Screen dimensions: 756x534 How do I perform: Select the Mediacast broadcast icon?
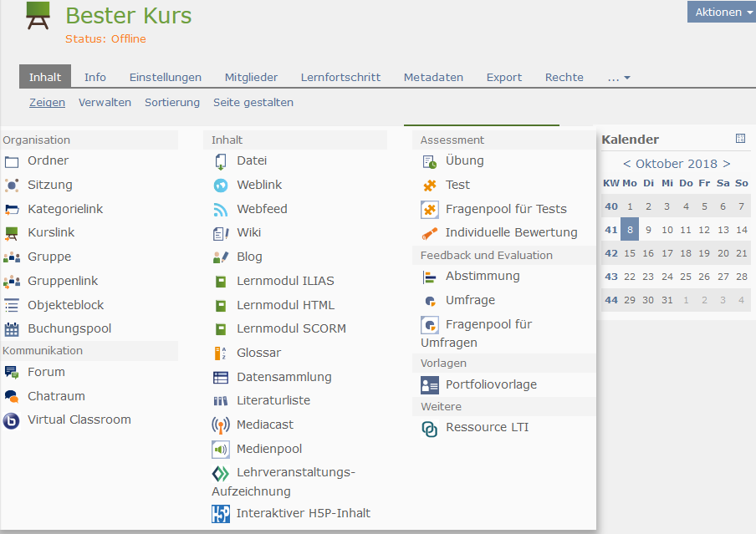click(221, 425)
